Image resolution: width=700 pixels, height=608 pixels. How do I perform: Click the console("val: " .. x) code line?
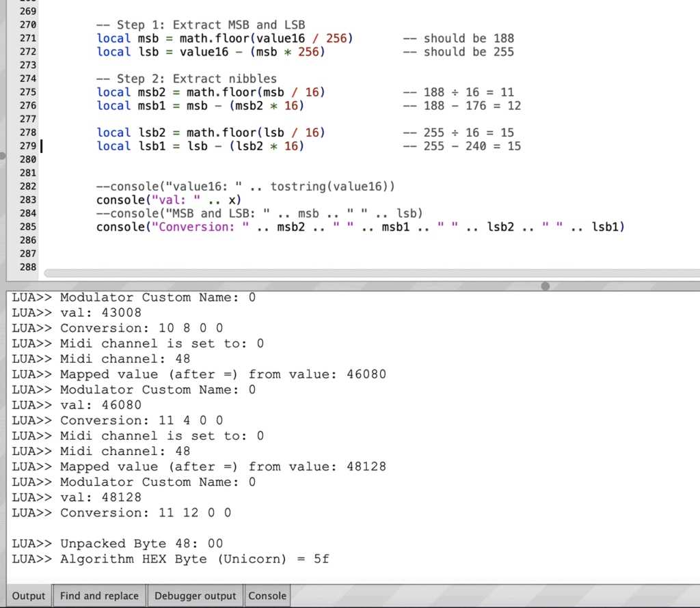(169, 200)
